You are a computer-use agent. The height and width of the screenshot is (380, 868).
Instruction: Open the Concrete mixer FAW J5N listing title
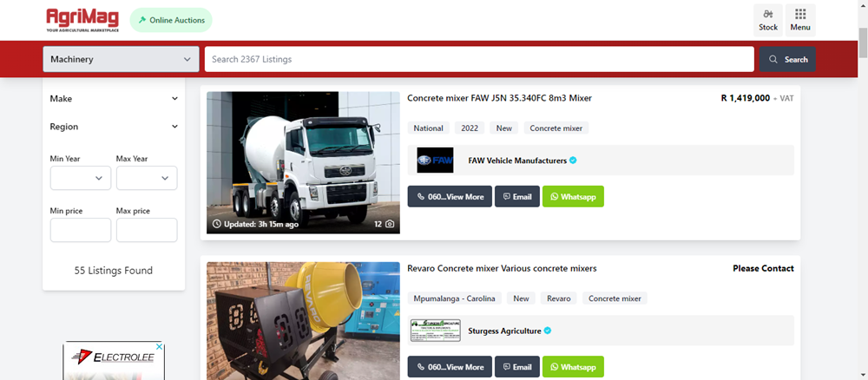[x=499, y=98]
